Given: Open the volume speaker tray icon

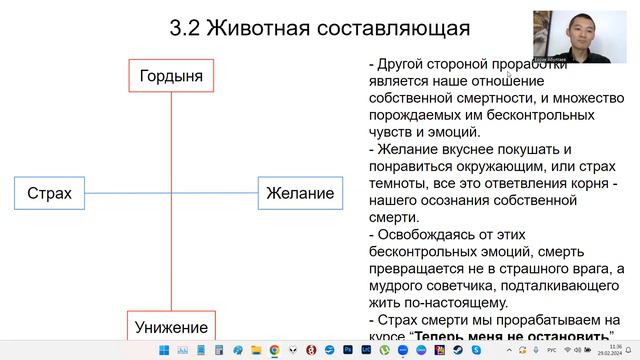Looking at the screenshot, I should click(578, 350).
